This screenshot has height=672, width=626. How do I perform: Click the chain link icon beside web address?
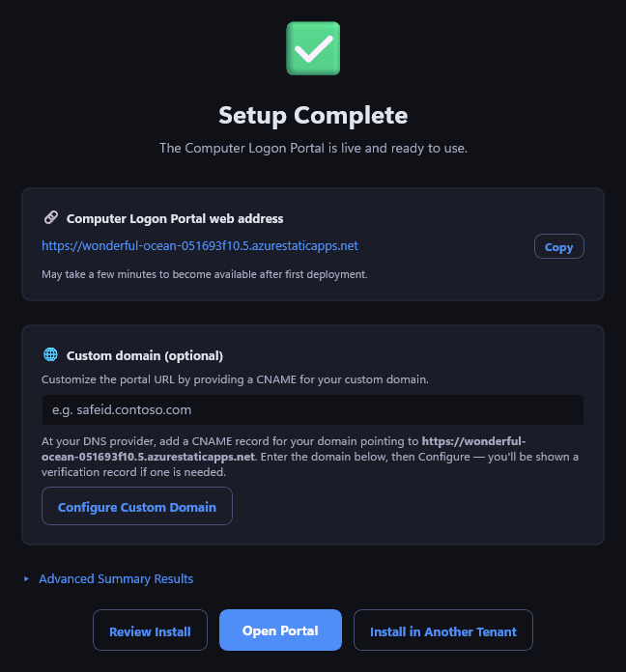pyautogui.click(x=51, y=217)
